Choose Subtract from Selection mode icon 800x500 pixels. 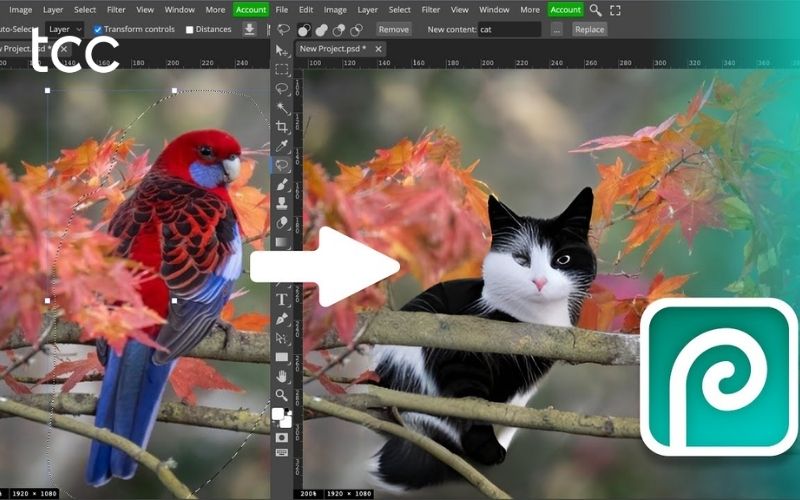click(x=339, y=30)
